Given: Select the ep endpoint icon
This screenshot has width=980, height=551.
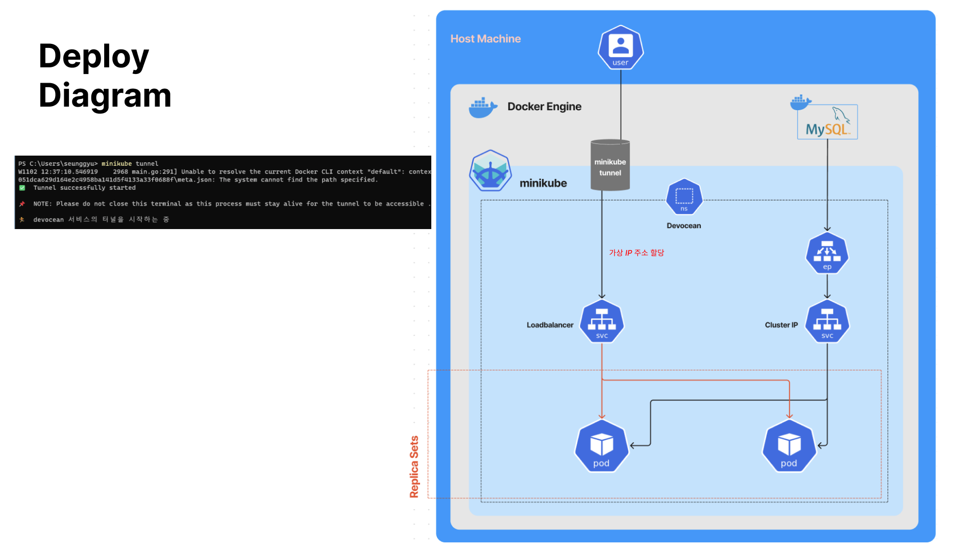Looking at the screenshot, I should coord(827,253).
